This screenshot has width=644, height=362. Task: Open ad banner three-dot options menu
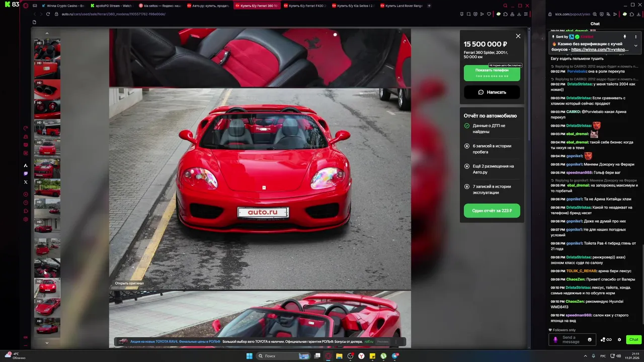tap(396, 341)
